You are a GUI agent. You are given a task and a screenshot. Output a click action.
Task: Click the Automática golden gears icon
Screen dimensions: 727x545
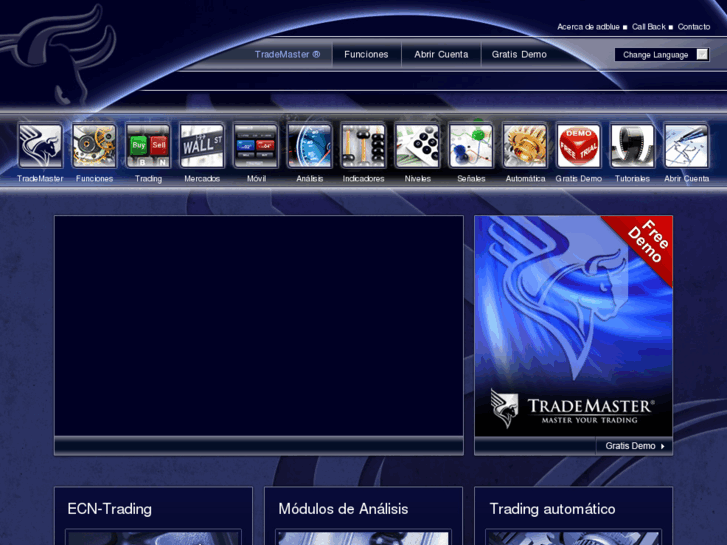click(x=525, y=146)
